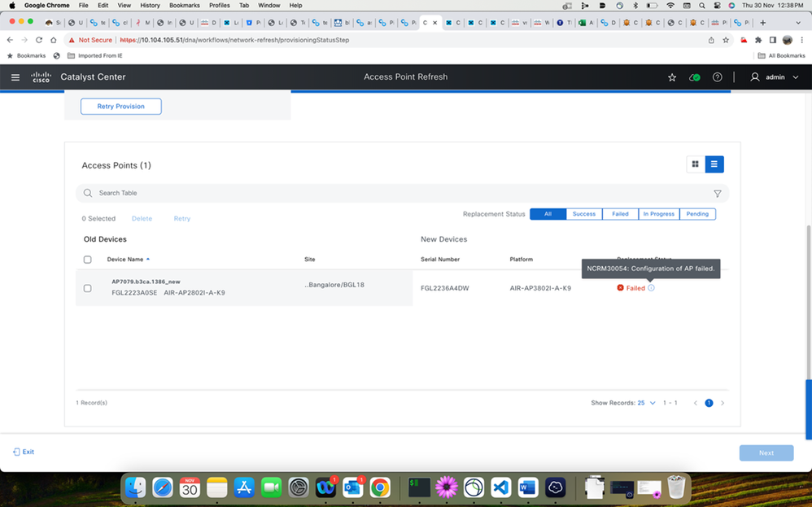Open a new Chrome tab

coord(763,23)
